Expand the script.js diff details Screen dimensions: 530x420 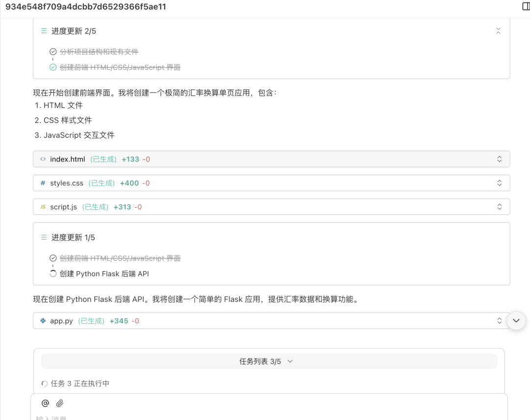500,207
